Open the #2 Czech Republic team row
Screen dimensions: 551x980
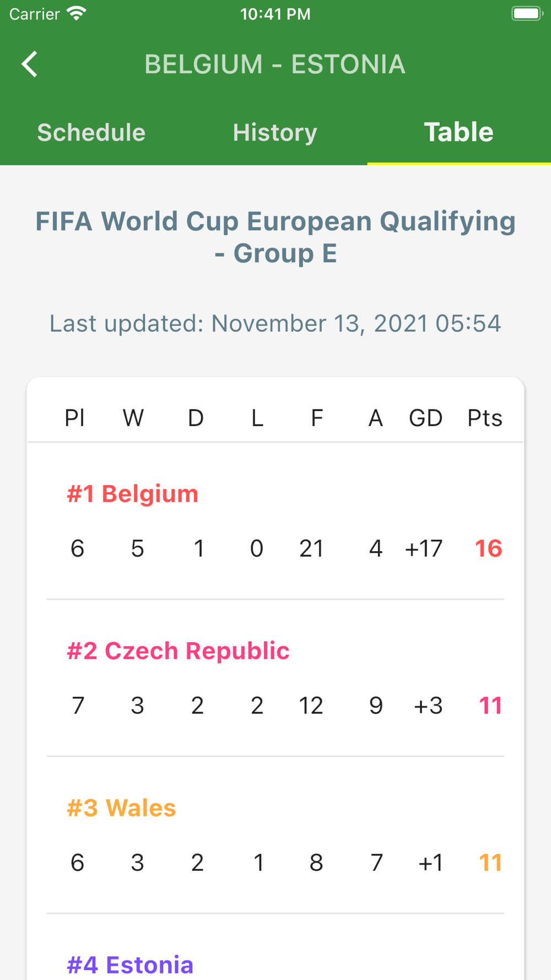[x=275, y=678]
